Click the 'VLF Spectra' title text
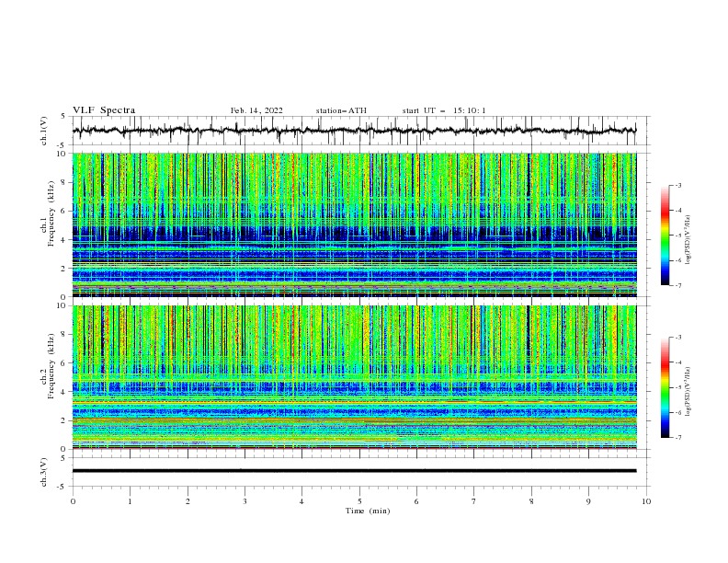The image size is (728, 563). (x=104, y=110)
